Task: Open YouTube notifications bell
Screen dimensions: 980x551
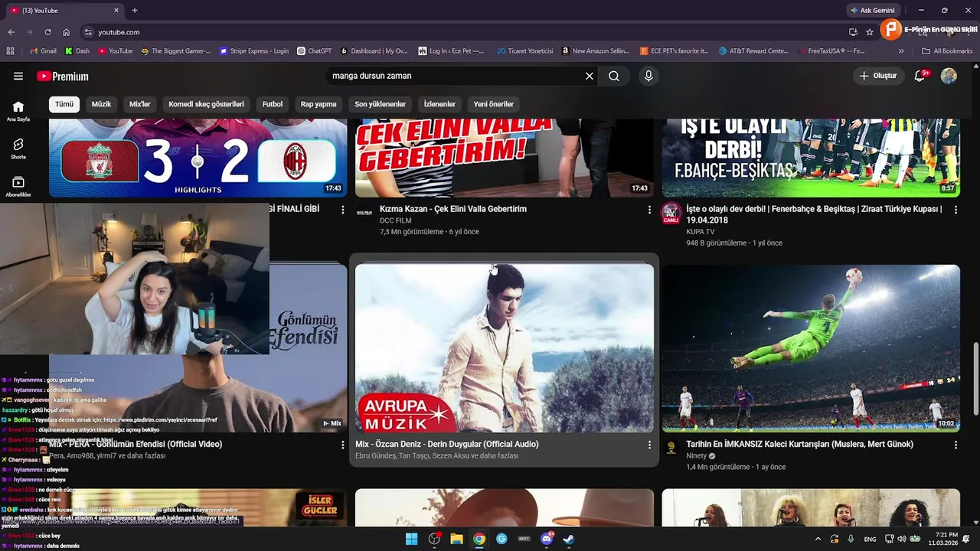Action: coord(920,76)
